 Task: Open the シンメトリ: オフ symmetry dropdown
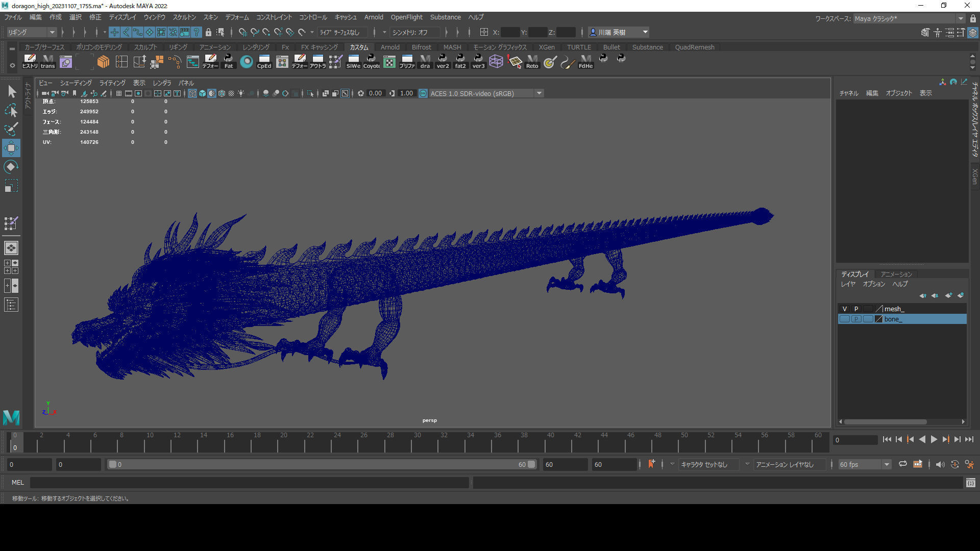pos(414,32)
